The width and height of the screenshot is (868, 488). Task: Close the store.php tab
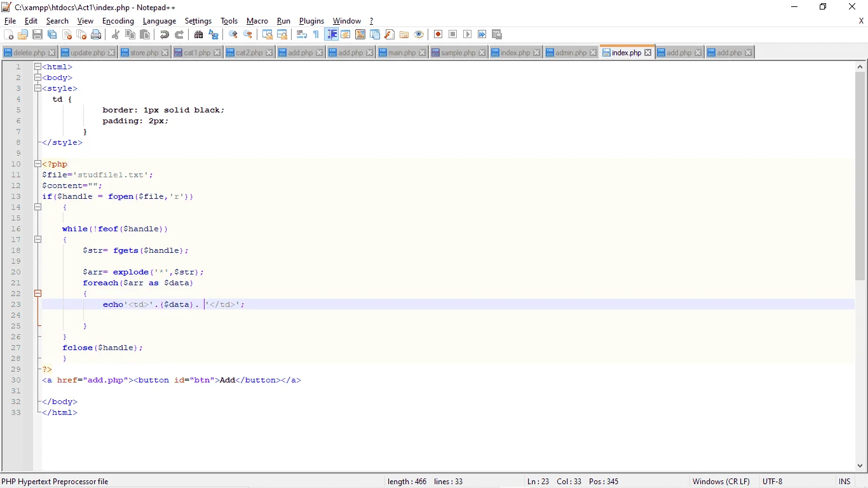(165, 53)
